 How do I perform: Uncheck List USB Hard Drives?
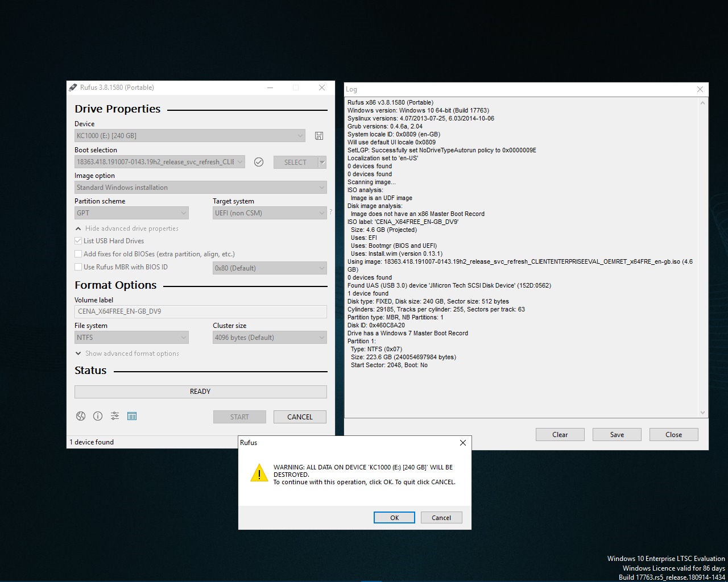78,240
